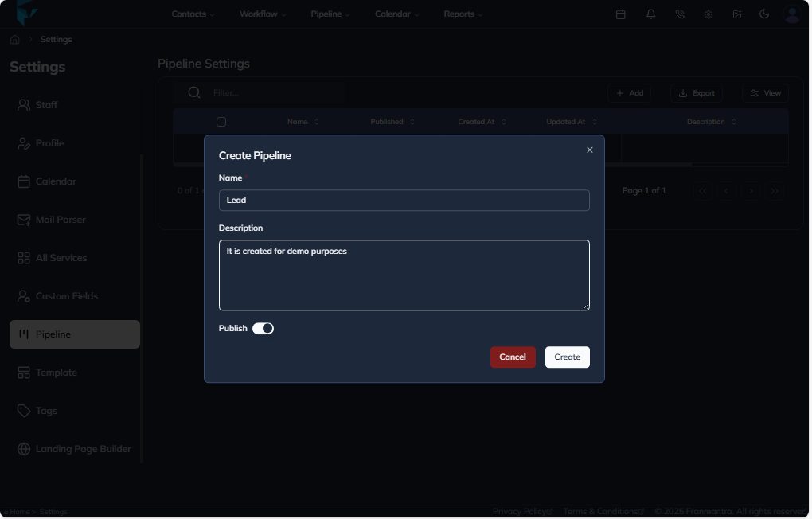Open the Privacy Policy link in the footer
Image resolution: width=812 pixels, height=519 pixels.
click(x=519, y=510)
